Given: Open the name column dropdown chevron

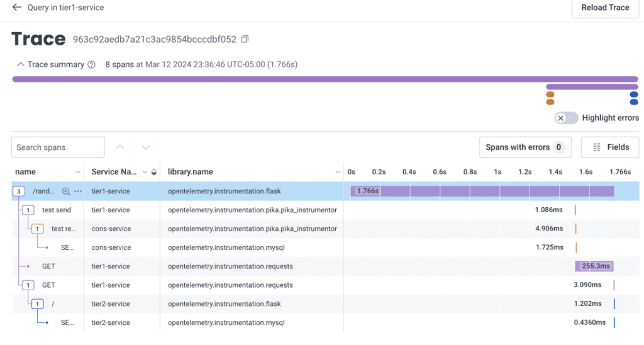Looking at the screenshot, I should click(x=78, y=172).
